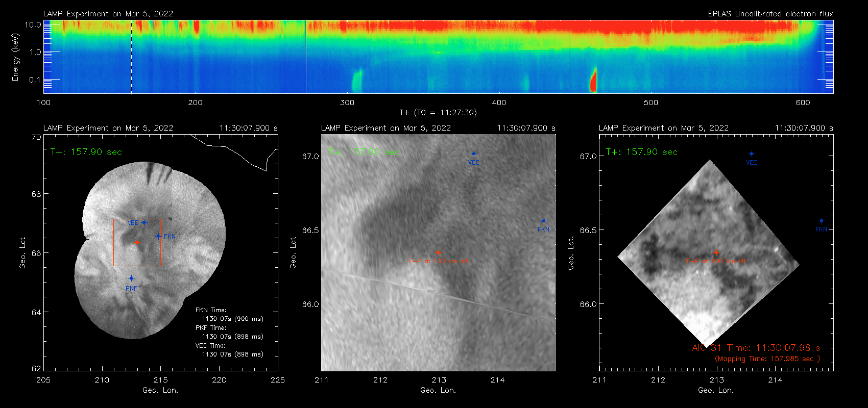Click the '225' longitude tick on left panel
The image size is (868, 408).
pos(278,380)
